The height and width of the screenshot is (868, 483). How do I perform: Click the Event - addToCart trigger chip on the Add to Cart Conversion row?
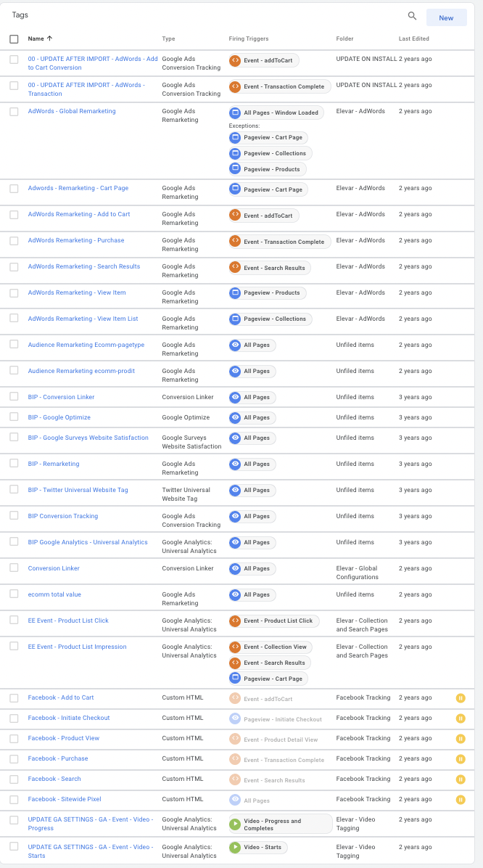click(264, 60)
